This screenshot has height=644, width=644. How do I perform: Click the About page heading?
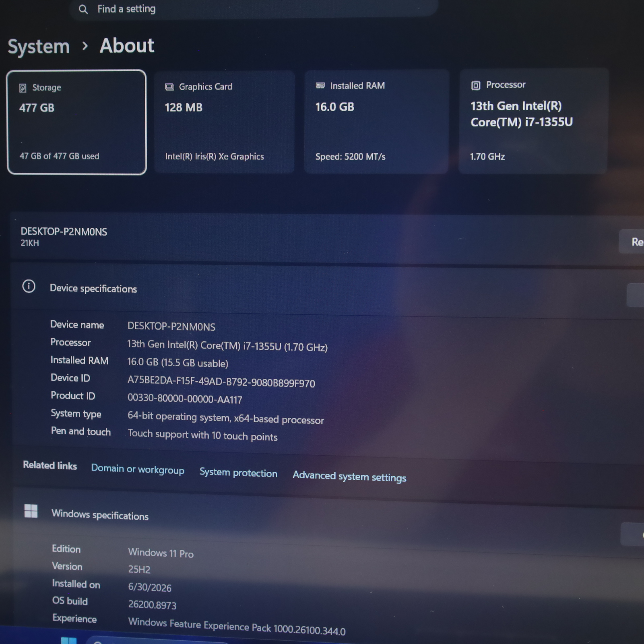click(x=127, y=45)
